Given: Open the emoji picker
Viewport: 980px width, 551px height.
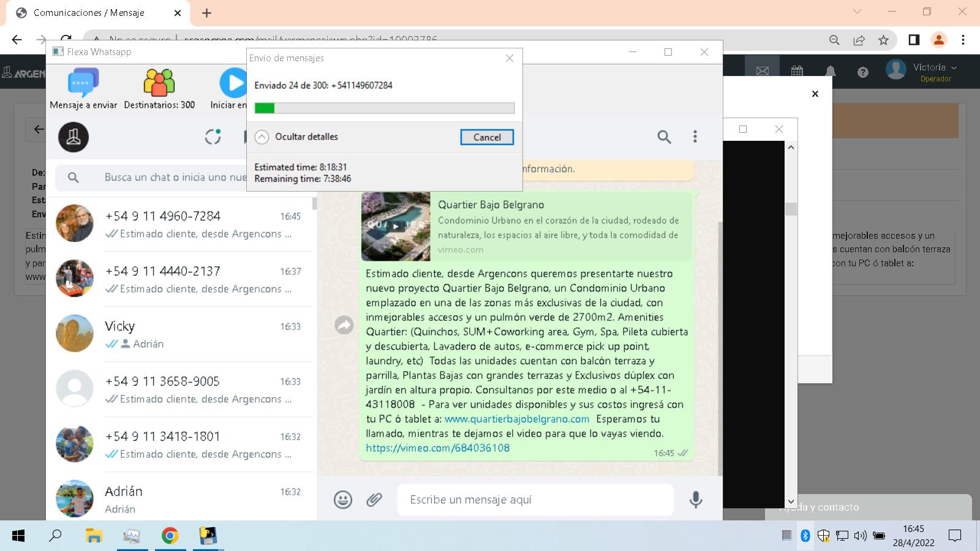Looking at the screenshot, I should point(343,500).
